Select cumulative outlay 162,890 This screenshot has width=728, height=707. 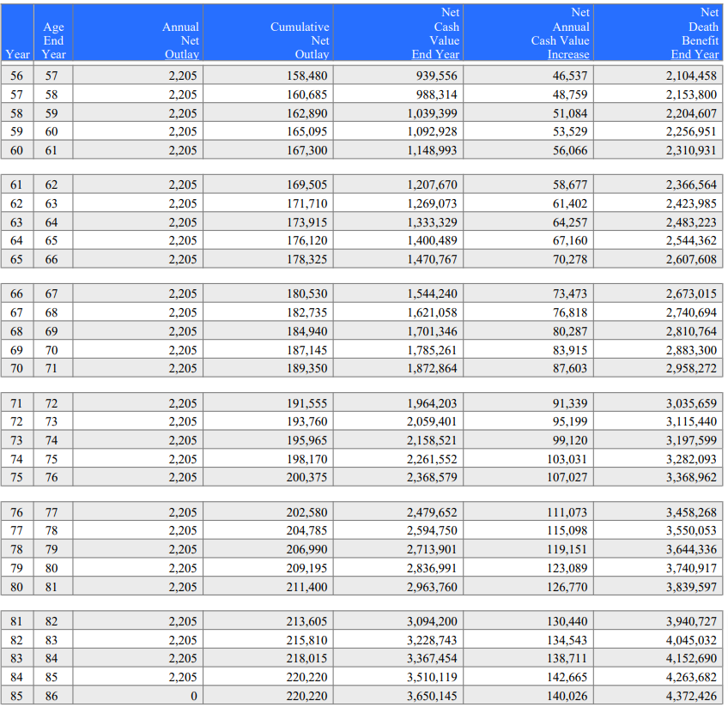click(306, 113)
